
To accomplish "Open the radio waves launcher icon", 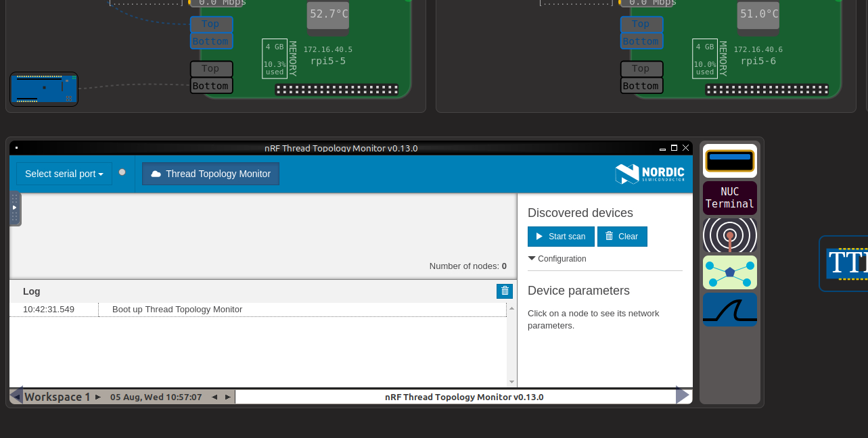I will [729, 235].
